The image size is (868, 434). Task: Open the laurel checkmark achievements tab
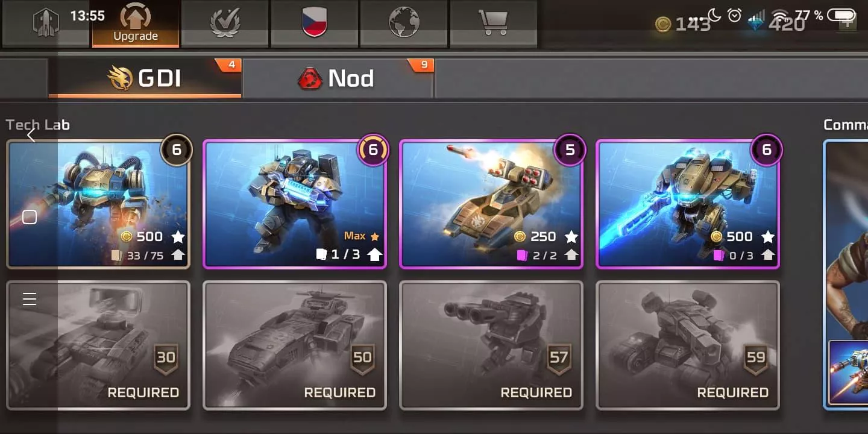(225, 24)
